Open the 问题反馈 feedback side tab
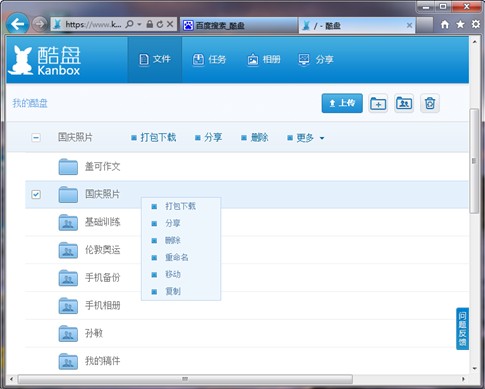 (x=462, y=329)
